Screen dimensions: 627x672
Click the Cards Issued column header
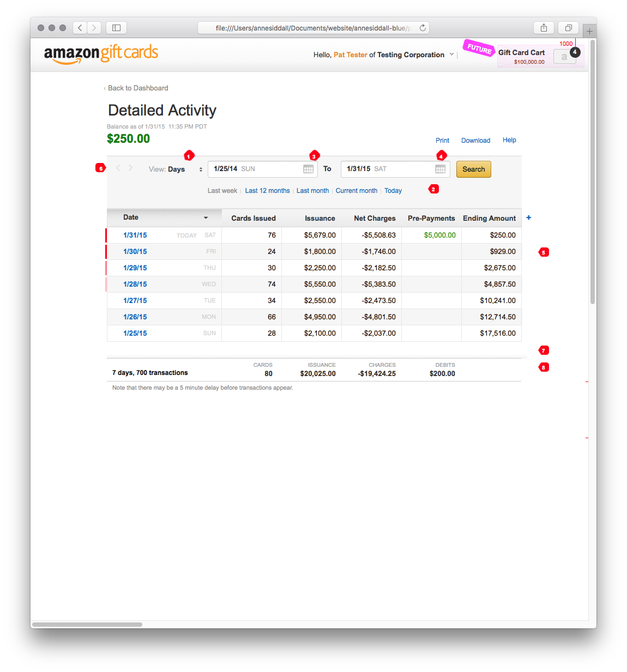(254, 218)
